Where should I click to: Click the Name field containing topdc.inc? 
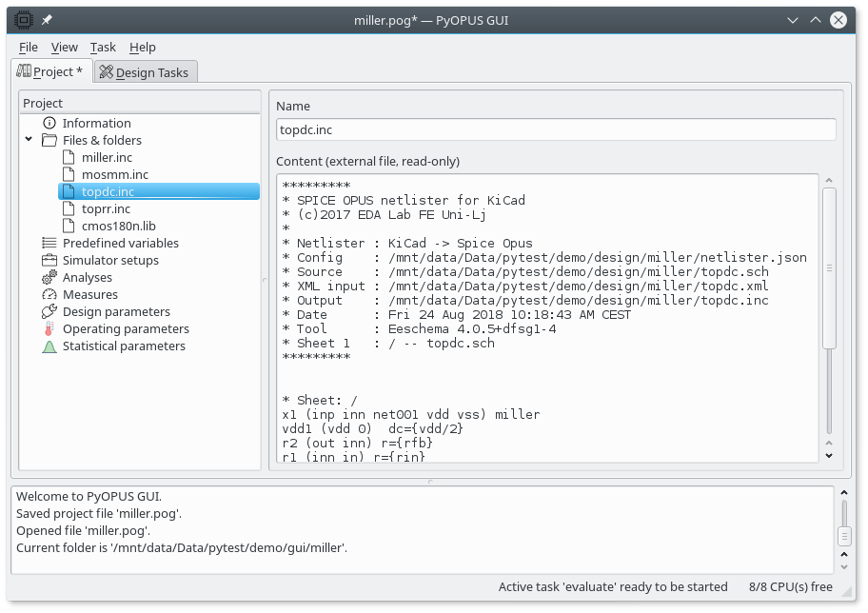pos(556,129)
